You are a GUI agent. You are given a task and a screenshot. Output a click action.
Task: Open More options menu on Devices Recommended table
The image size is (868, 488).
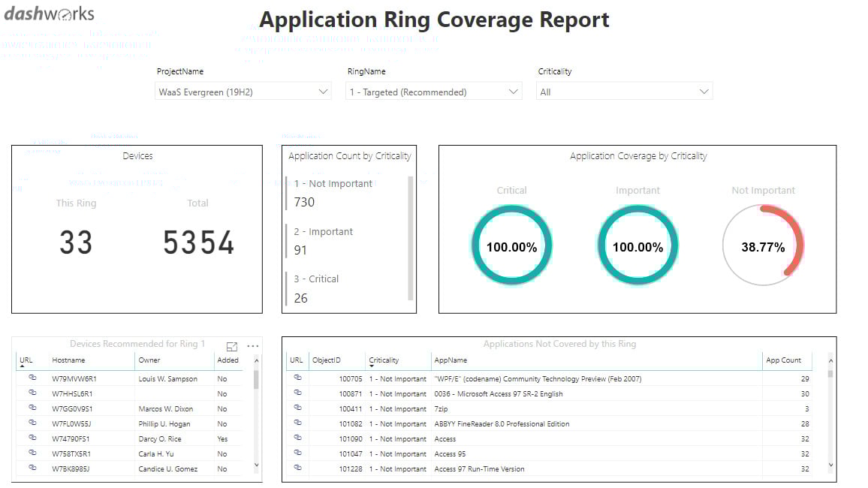point(252,345)
